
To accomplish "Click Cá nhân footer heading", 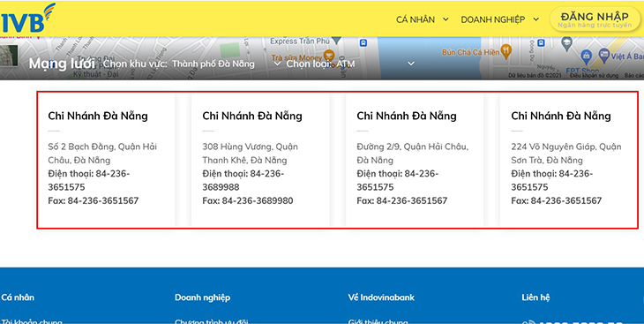I will click(x=18, y=298).
